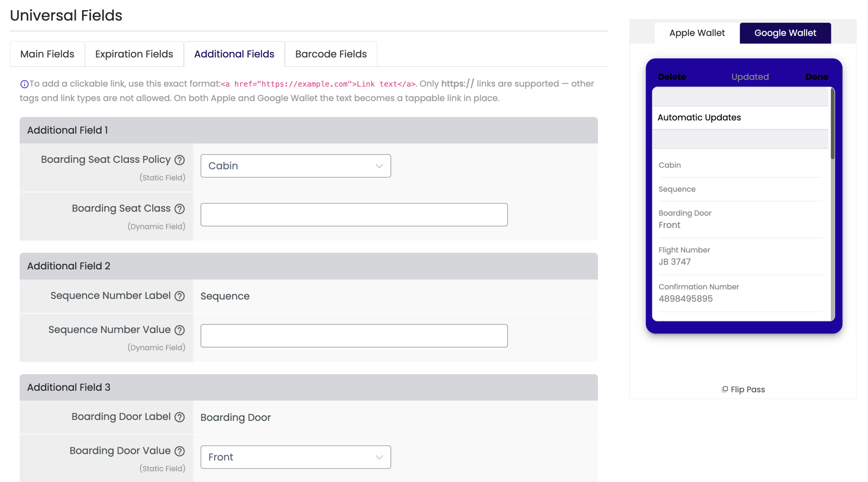Show help for Sequence Number Label
Viewport: 868px width, 482px height.
[x=179, y=296]
